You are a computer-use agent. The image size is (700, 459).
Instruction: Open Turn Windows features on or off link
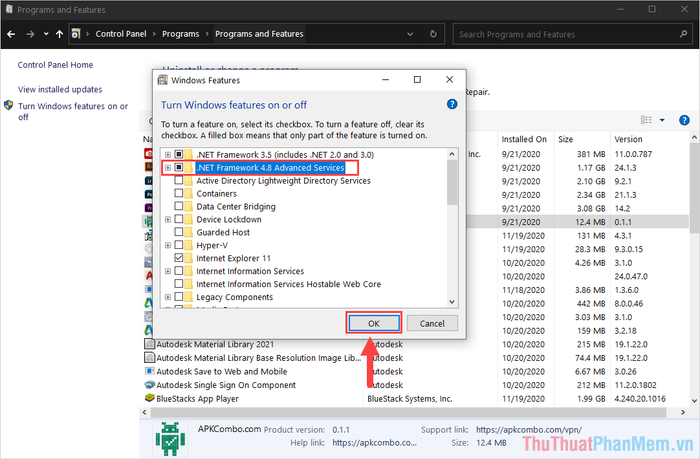pyautogui.click(x=73, y=112)
